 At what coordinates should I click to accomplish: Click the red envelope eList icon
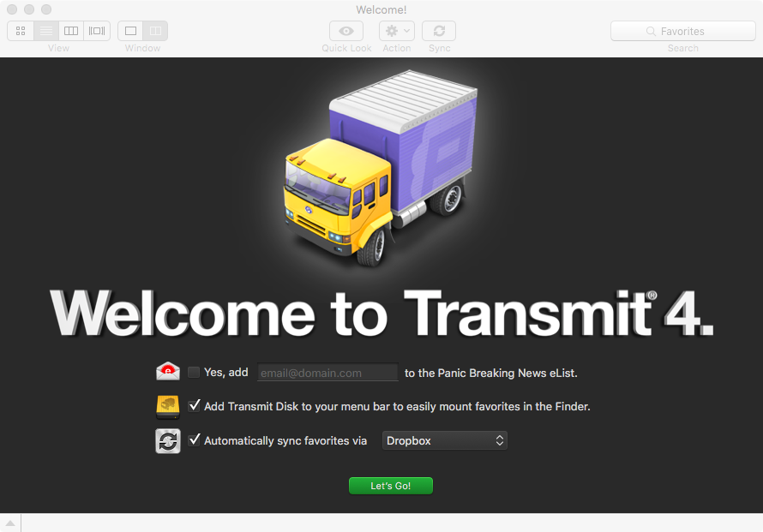168,372
